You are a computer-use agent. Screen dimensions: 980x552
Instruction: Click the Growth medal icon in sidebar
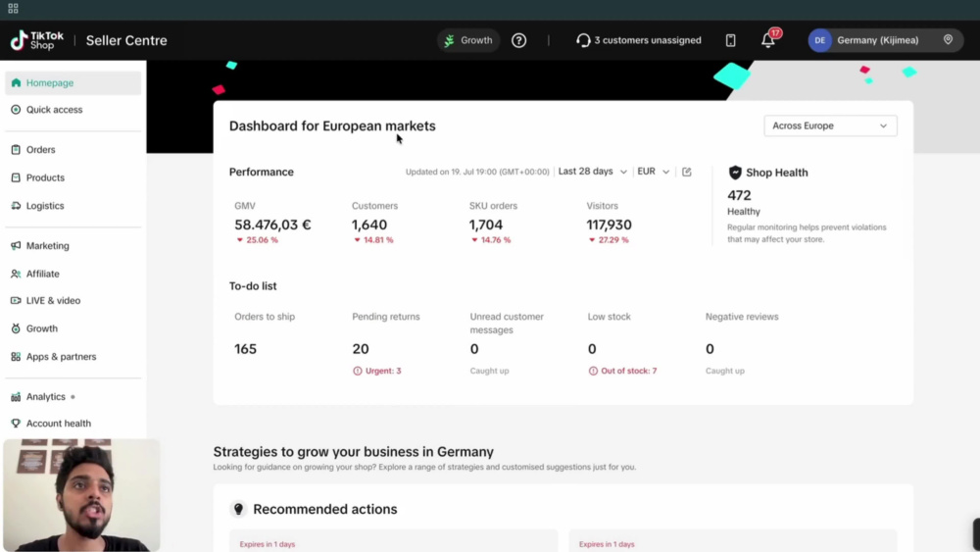click(x=16, y=328)
